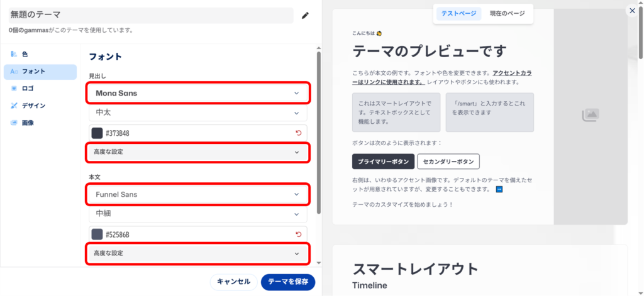This screenshot has width=644, height=296.
Task: Open the Funnel Sans body font dropdown
Action: click(197, 195)
